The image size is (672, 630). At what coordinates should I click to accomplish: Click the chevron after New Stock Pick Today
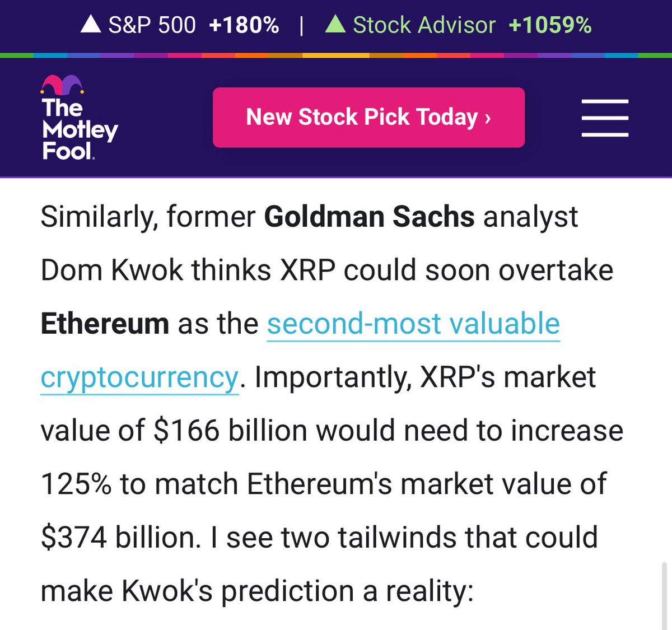coord(488,118)
